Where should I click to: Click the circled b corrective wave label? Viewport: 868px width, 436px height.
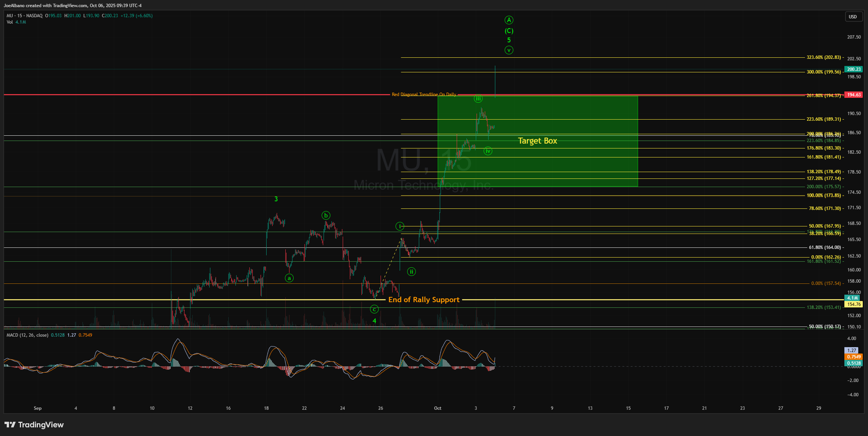pos(326,215)
